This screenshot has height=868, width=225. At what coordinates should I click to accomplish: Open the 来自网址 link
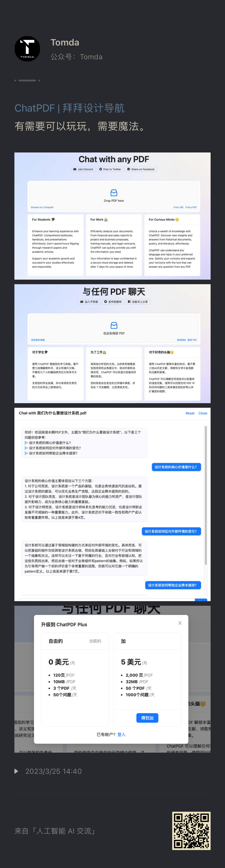[181, 340]
